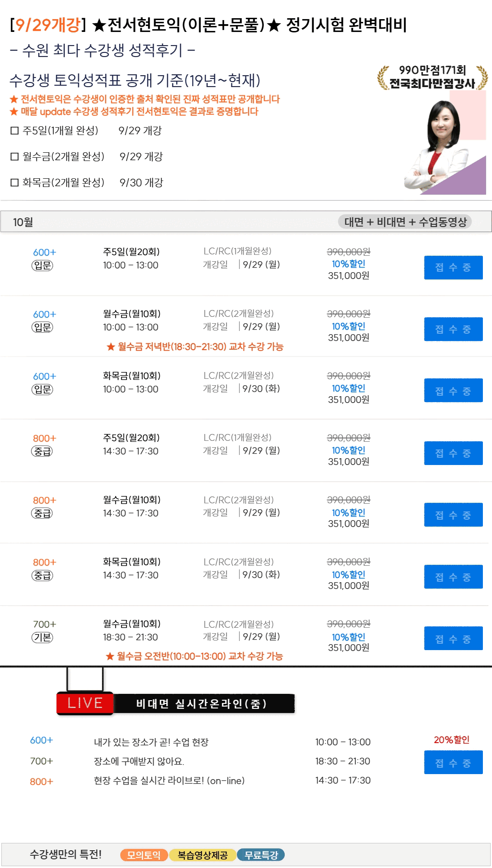Click 접수중 button for 600+ 주5일 class

tap(453, 268)
